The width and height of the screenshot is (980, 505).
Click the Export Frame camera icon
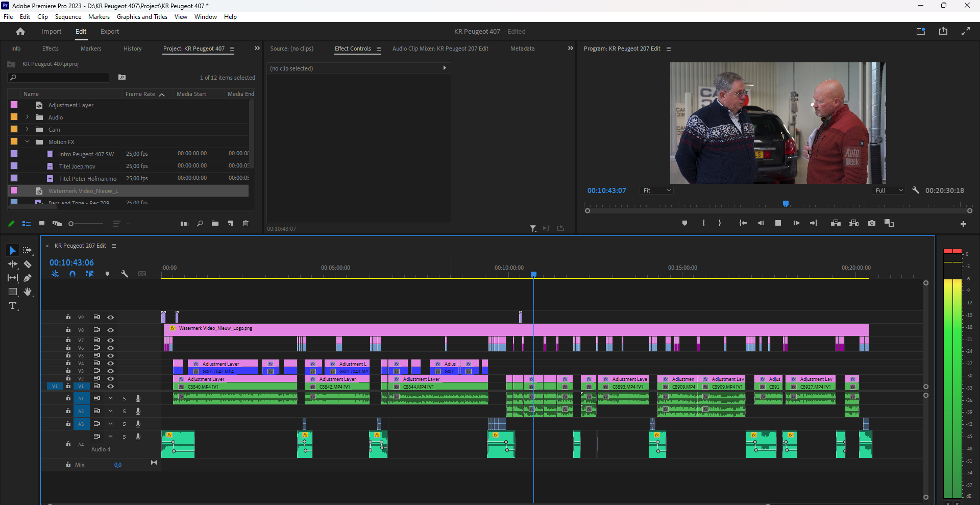[x=872, y=223]
